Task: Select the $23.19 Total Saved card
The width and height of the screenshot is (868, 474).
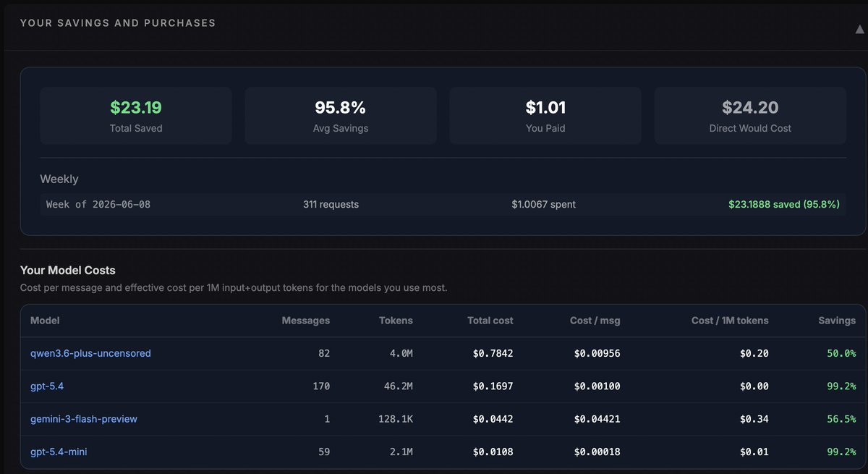Action: point(136,116)
